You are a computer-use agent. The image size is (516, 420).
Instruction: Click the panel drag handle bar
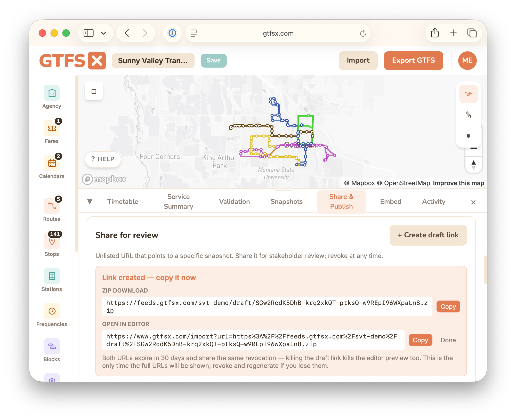point(283,190)
